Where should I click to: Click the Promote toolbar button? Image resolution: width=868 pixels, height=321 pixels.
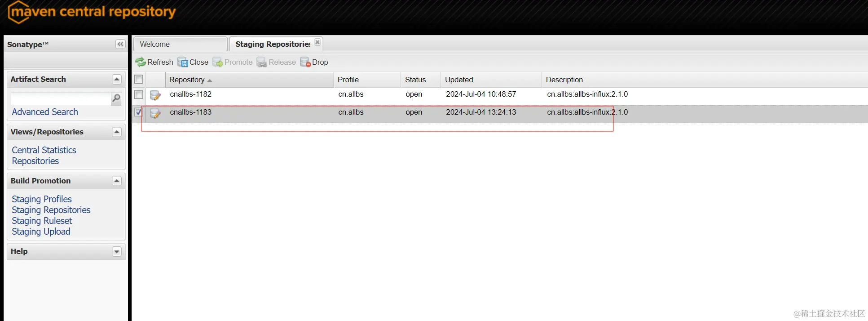233,62
